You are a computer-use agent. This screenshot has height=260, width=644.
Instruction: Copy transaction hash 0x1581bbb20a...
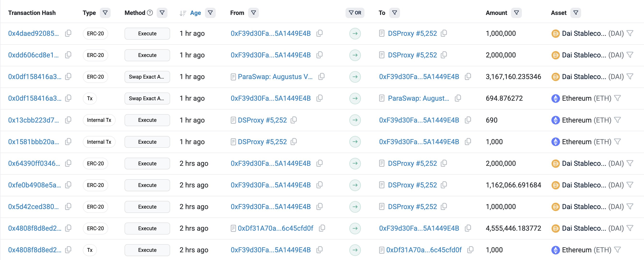tap(68, 142)
